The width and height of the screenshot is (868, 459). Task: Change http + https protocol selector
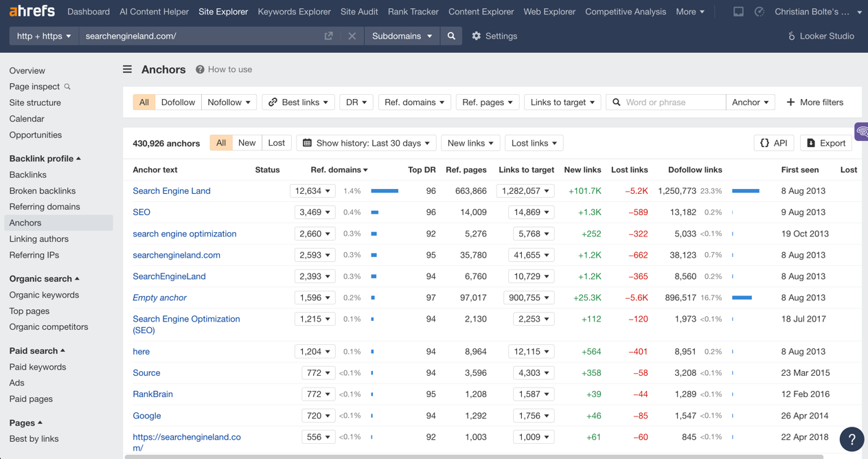[x=44, y=36]
